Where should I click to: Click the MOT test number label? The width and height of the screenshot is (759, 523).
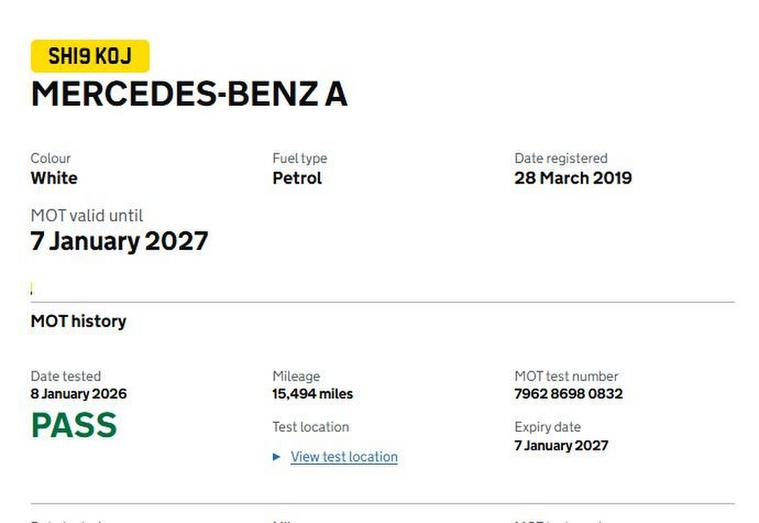pyautogui.click(x=566, y=376)
